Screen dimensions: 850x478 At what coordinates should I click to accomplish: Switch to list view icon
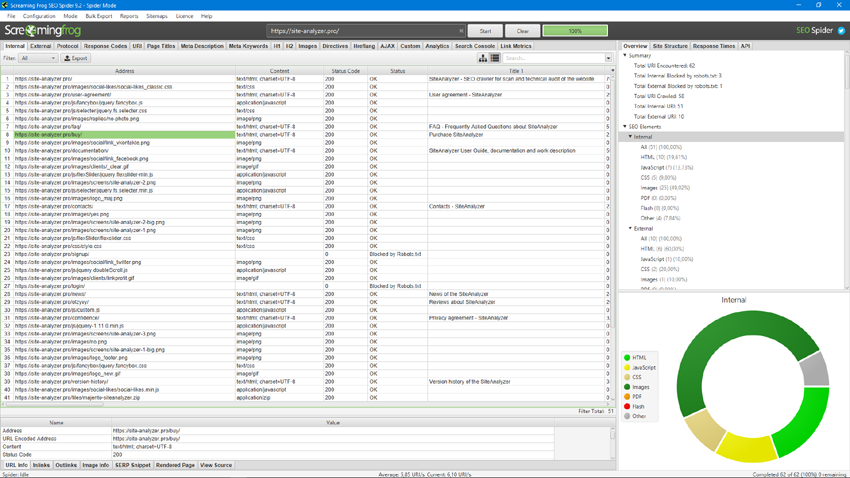(x=495, y=58)
